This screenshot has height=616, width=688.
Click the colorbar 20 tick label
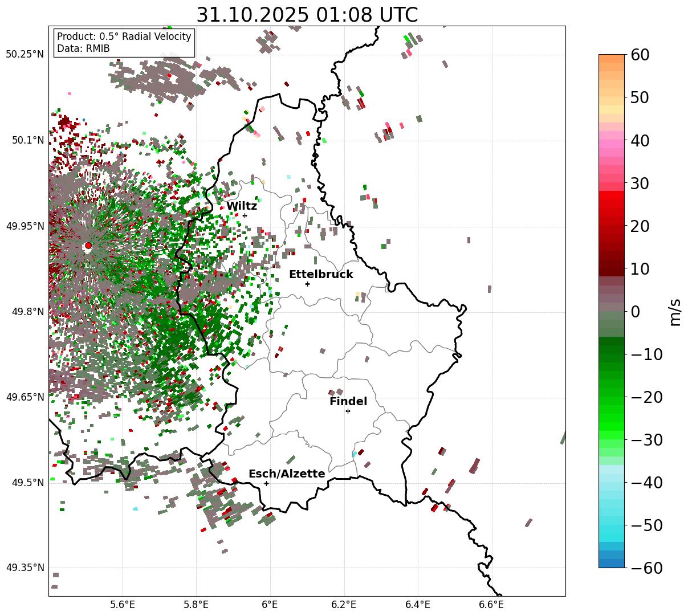tap(640, 226)
